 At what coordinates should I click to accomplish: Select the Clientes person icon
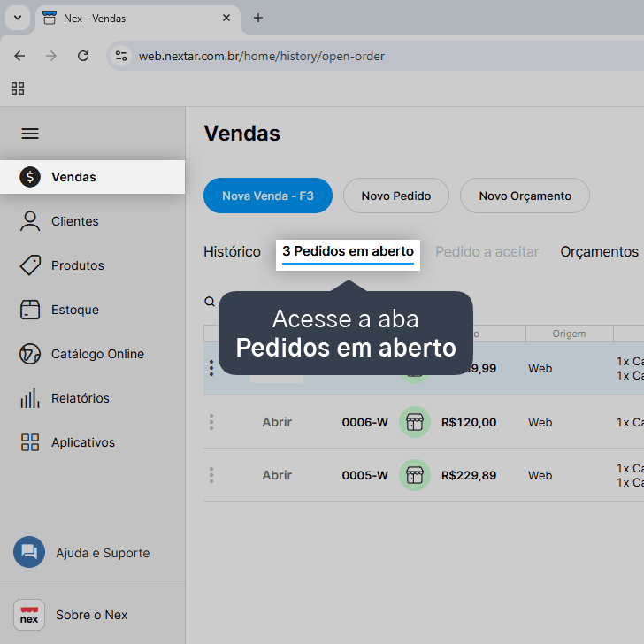30,221
